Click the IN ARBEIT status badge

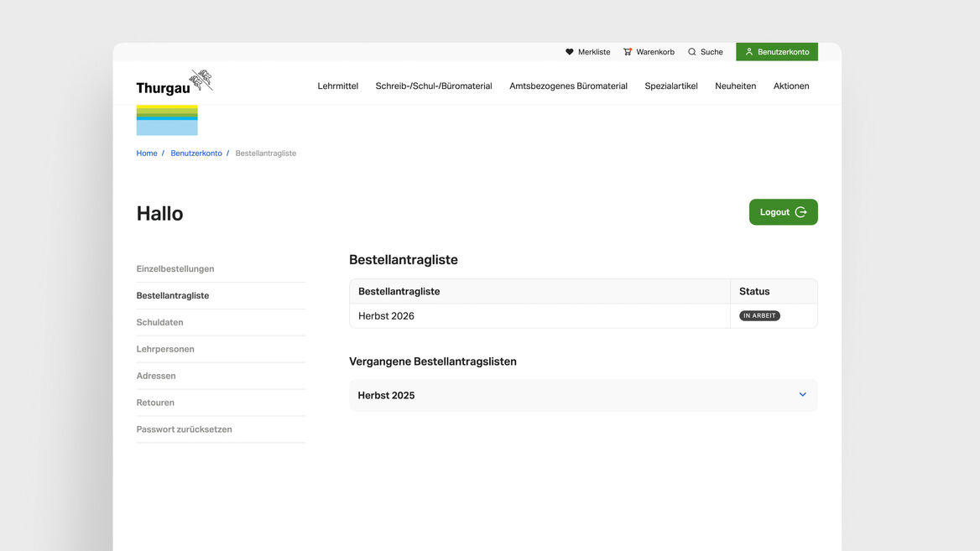click(x=759, y=316)
